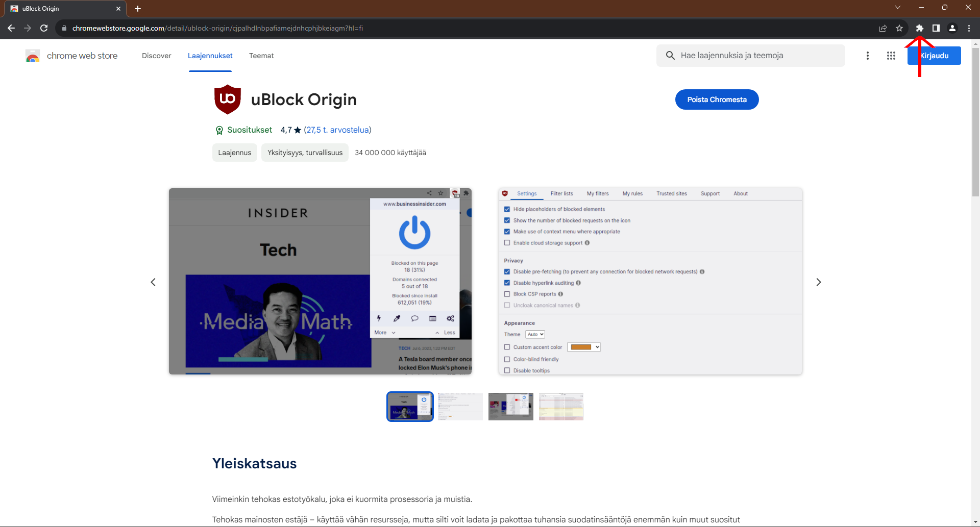980x527 pixels.
Task: Click the speech bubble icon in the popup preview
Action: [x=414, y=318]
